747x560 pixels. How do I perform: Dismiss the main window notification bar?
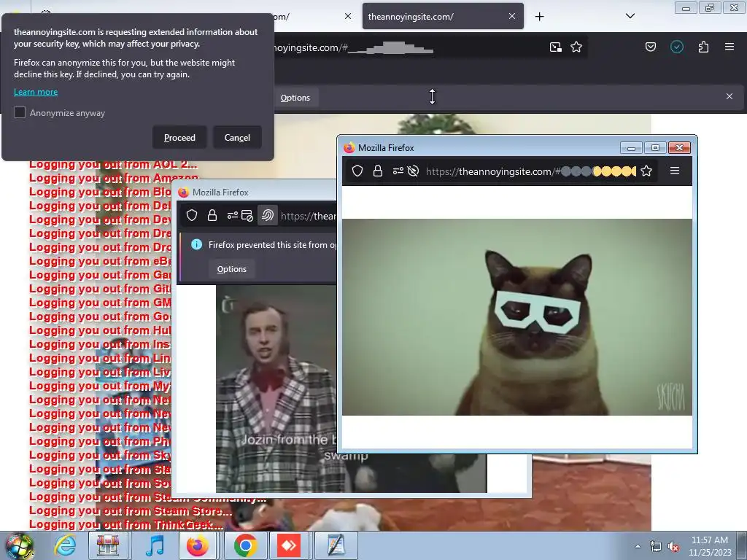tap(729, 96)
